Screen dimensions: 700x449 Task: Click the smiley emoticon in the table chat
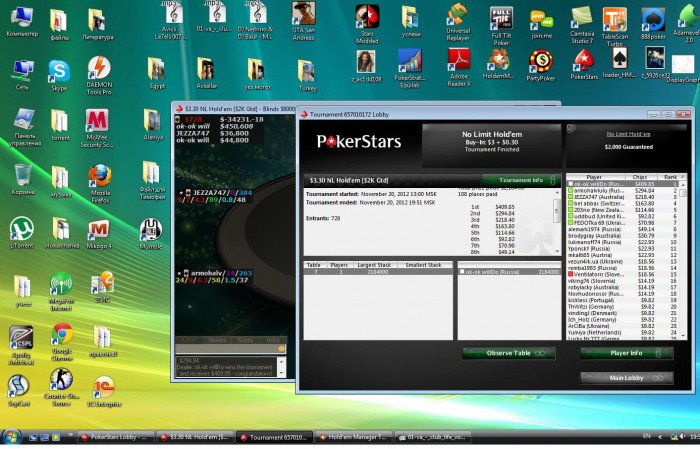point(281,349)
